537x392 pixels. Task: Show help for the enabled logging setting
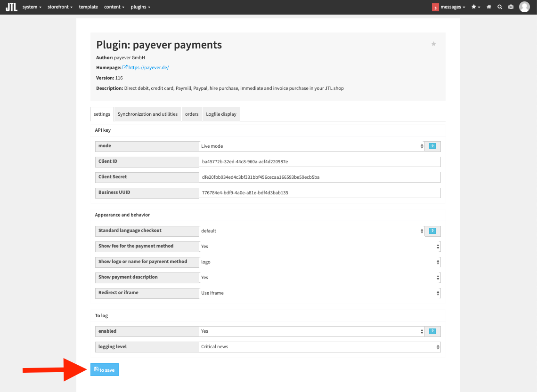pyautogui.click(x=432, y=331)
